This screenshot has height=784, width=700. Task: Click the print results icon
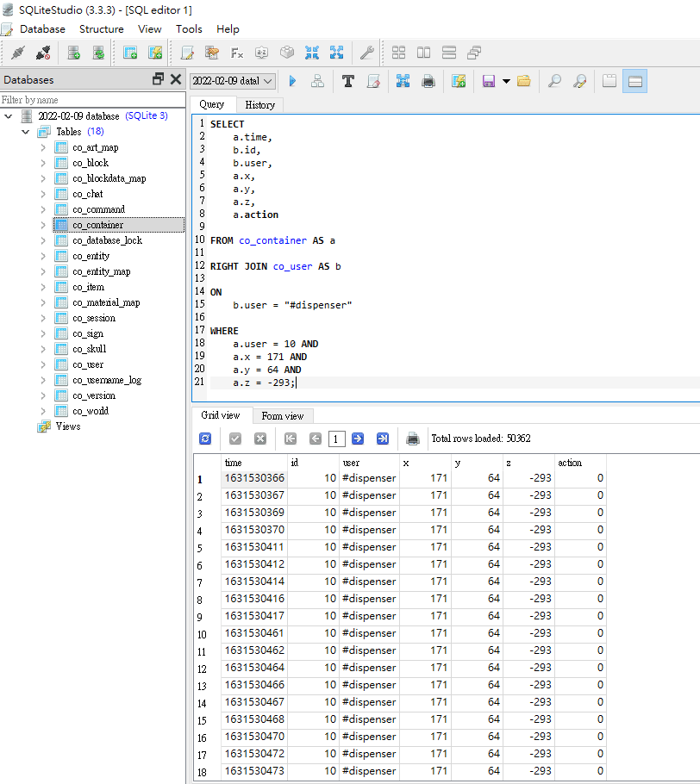[413, 439]
